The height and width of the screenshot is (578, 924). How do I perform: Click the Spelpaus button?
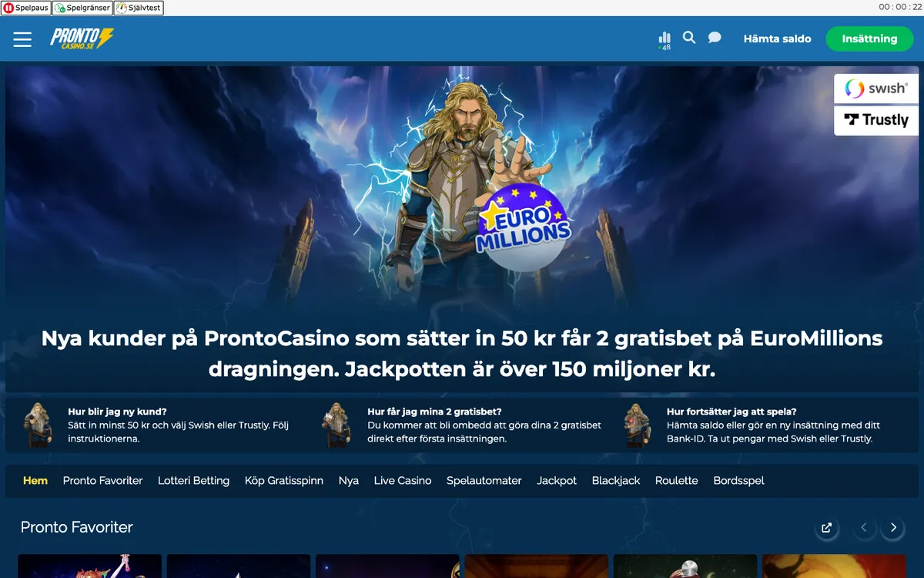point(26,8)
